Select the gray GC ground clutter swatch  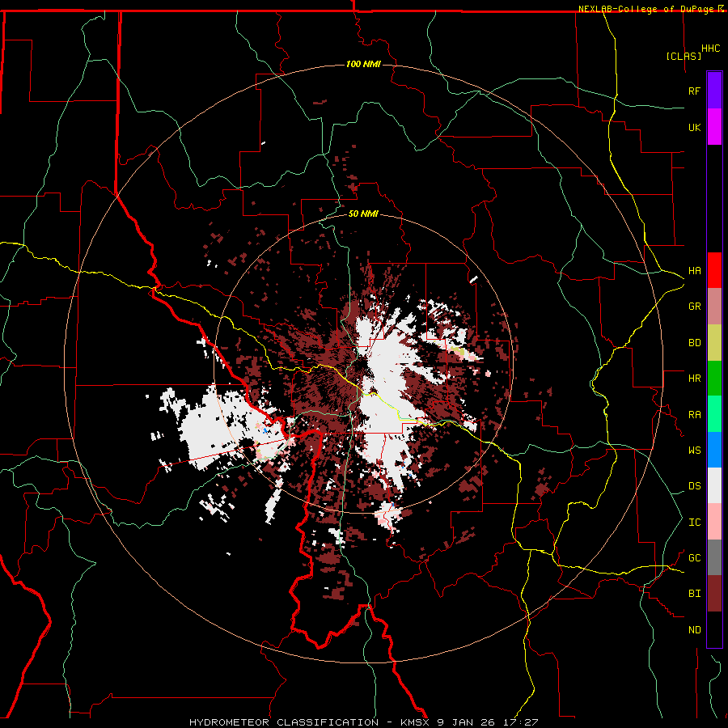[x=714, y=557]
